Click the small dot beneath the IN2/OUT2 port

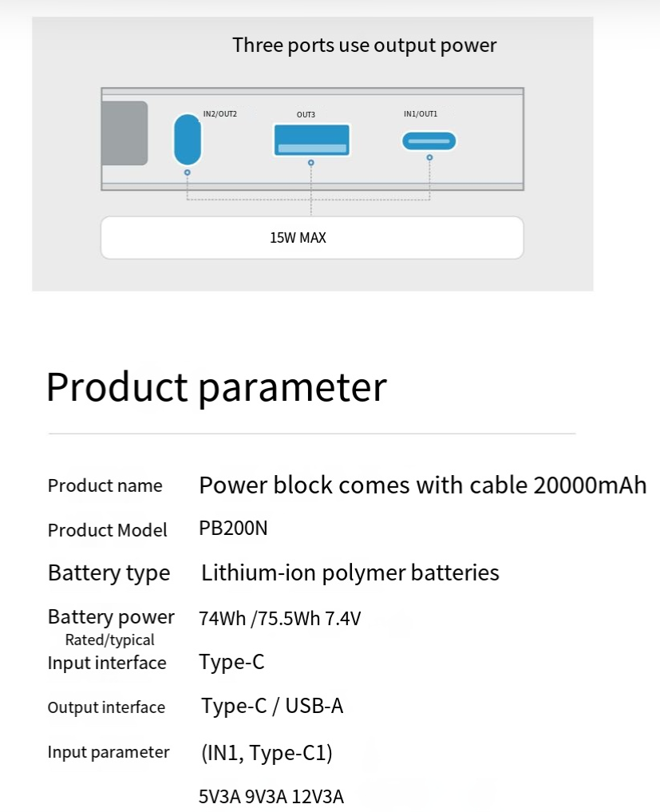[188, 172]
